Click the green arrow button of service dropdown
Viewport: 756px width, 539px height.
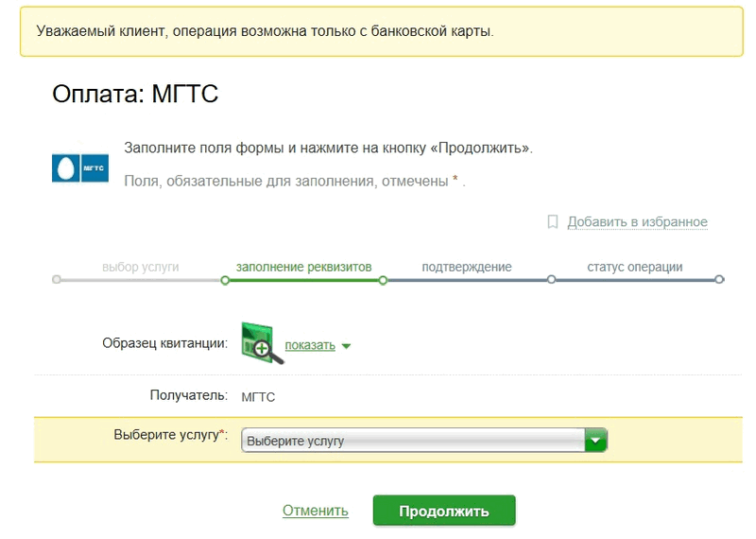pos(596,441)
